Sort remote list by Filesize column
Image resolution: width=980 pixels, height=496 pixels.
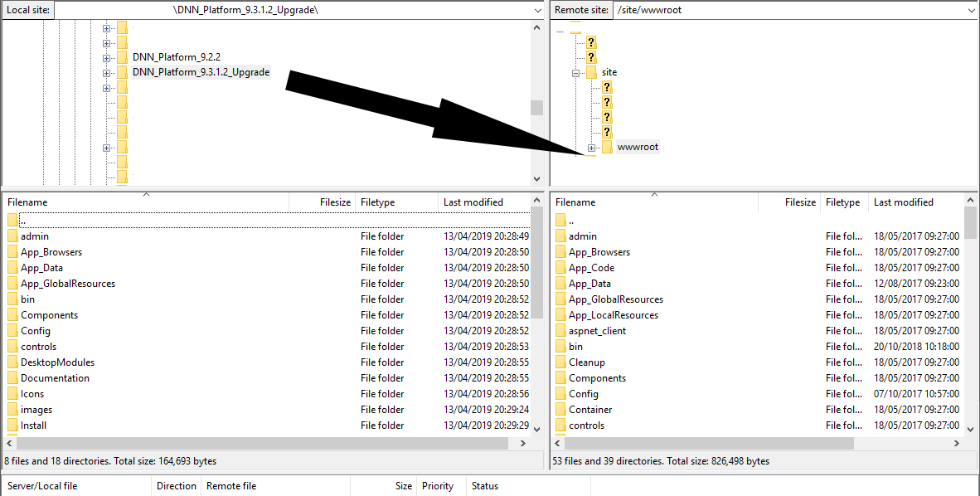point(789,202)
